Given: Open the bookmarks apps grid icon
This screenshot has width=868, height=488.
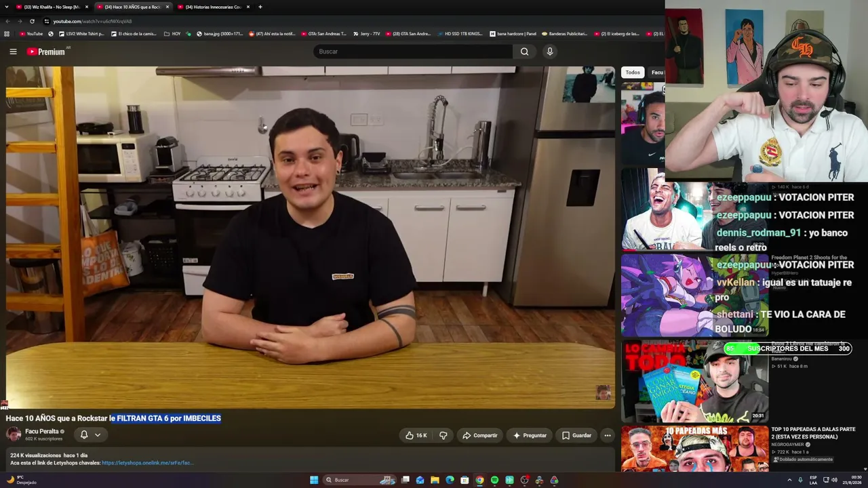Looking at the screenshot, I should pyautogui.click(x=7, y=33).
